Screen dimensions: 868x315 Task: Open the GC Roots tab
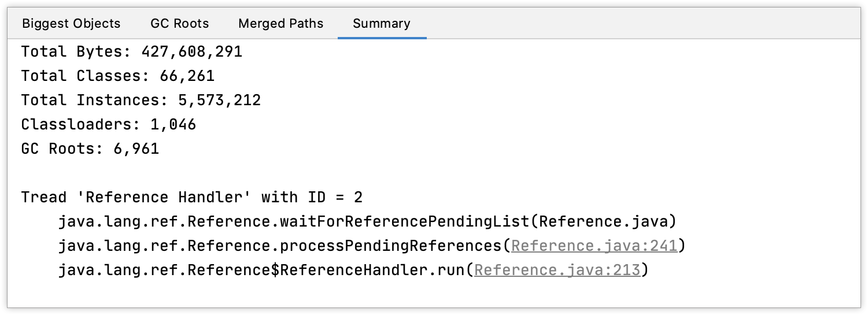tap(179, 24)
